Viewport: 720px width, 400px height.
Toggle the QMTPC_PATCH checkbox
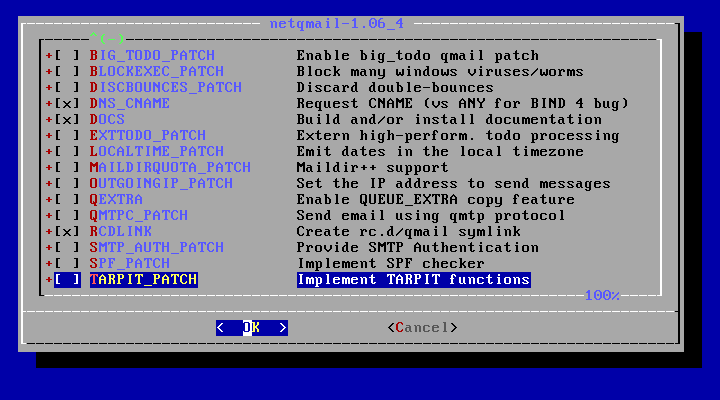pyautogui.click(x=67, y=215)
